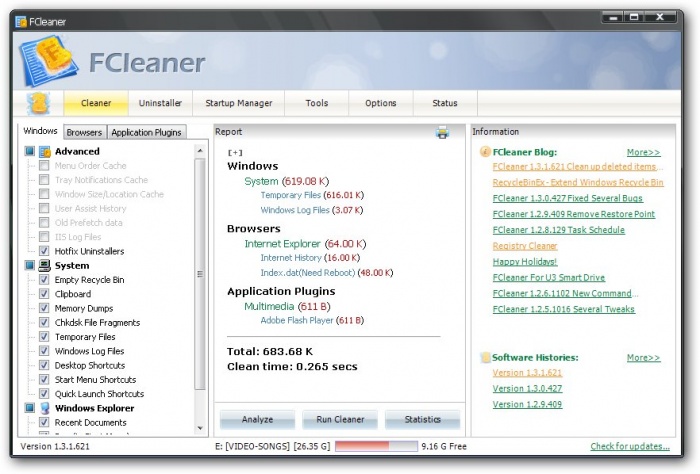Click the FCleaner title bar app icon
The height and width of the screenshot is (474, 700).
click(x=21, y=21)
